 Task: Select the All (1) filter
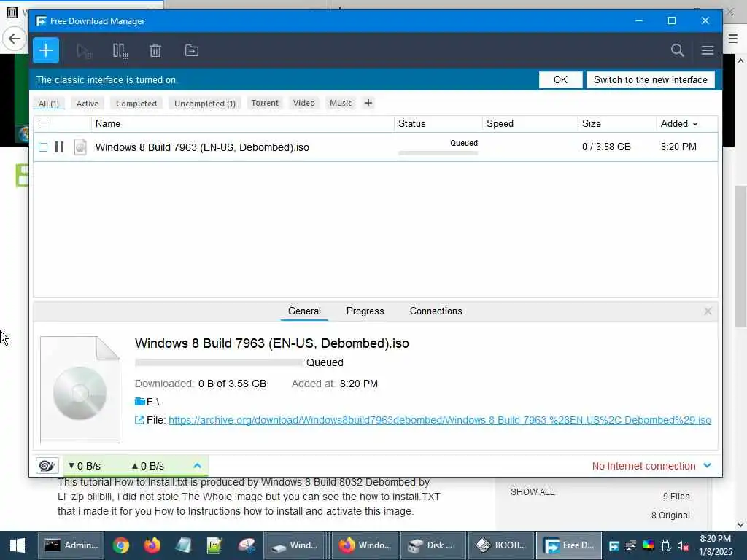pyautogui.click(x=49, y=104)
